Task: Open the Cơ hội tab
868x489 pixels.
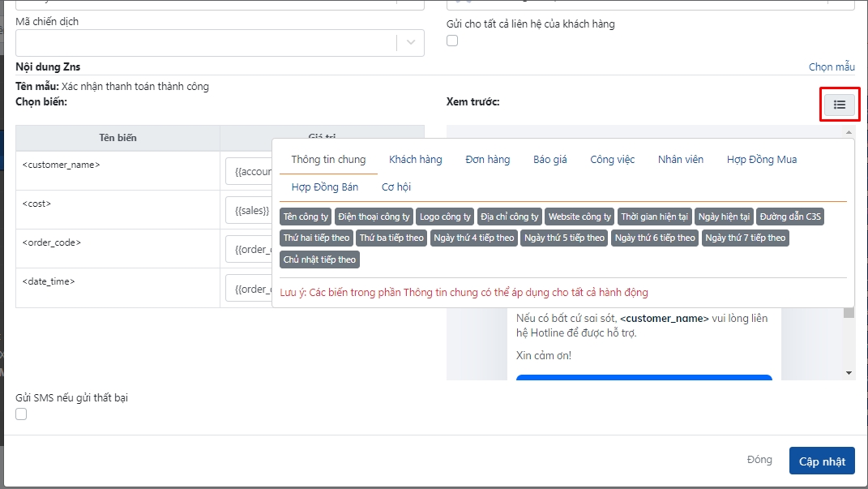Action: click(x=396, y=187)
